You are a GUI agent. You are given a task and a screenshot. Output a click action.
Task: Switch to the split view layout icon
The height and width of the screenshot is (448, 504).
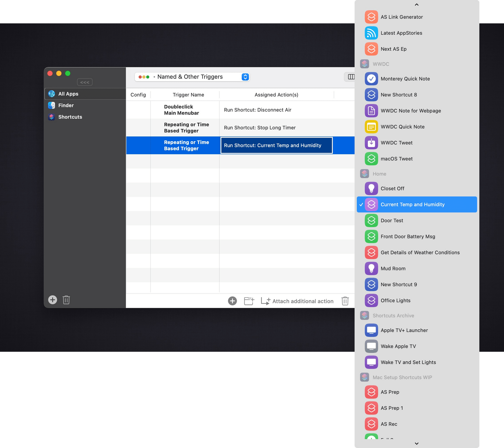(x=351, y=77)
